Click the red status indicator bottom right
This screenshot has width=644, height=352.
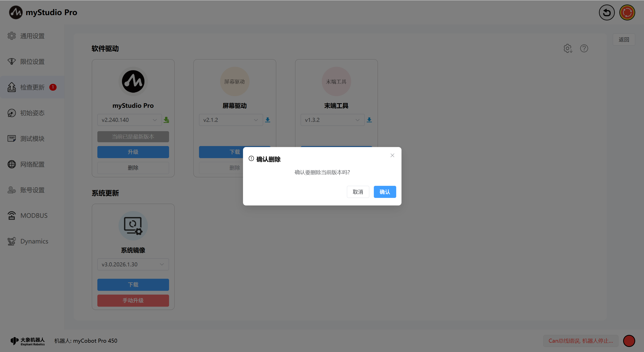point(629,341)
